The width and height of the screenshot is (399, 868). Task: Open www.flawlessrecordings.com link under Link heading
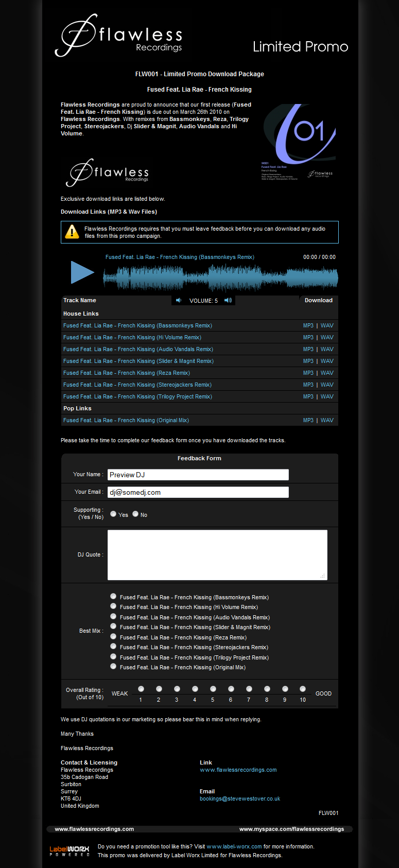tap(238, 770)
